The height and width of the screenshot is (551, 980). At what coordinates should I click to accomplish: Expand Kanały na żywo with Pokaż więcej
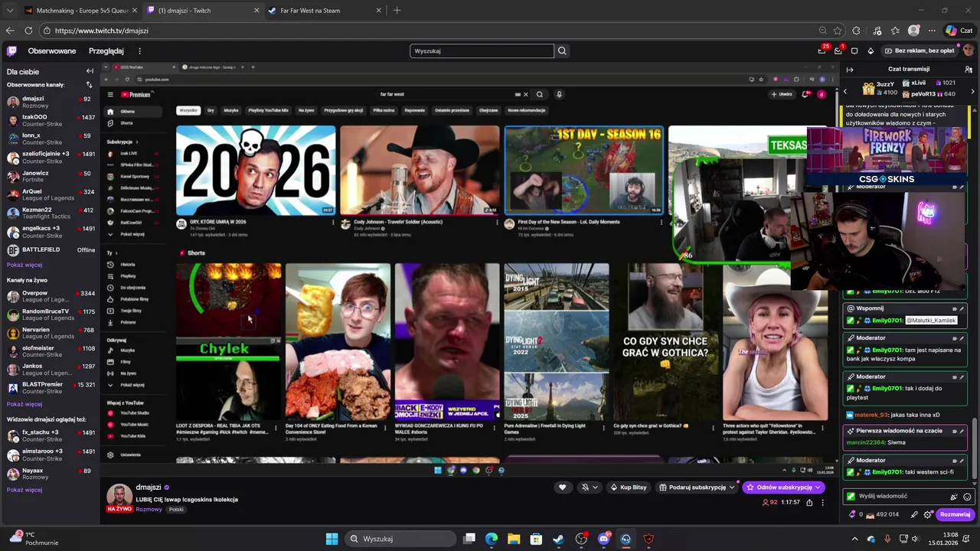pyautogui.click(x=24, y=404)
